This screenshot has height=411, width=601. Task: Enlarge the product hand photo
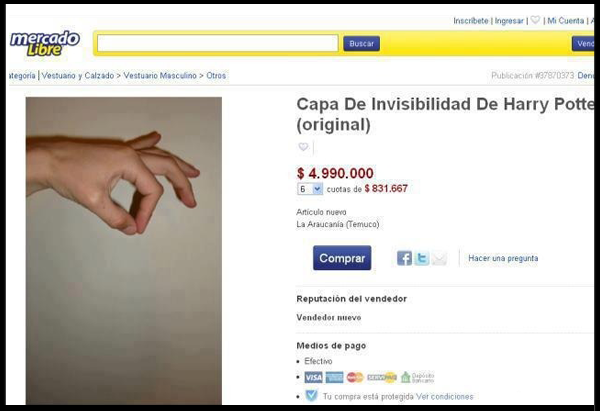pyautogui.click(x=124, y=251)
